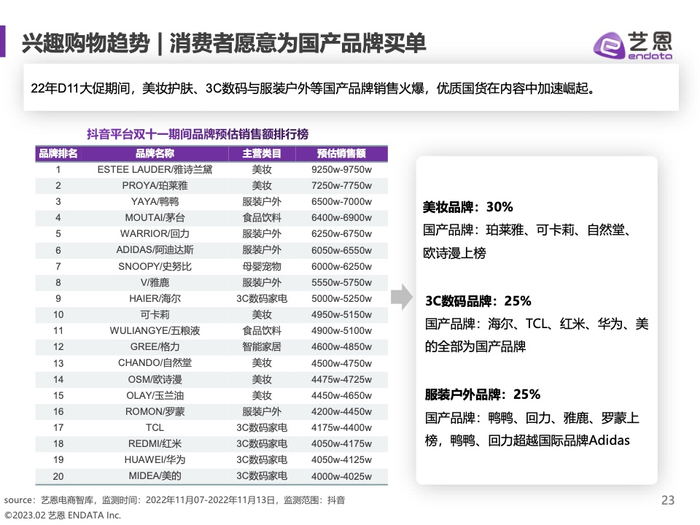Click sales value 5000w-5250w
700x525 pixels.
[x=342, y=299]
